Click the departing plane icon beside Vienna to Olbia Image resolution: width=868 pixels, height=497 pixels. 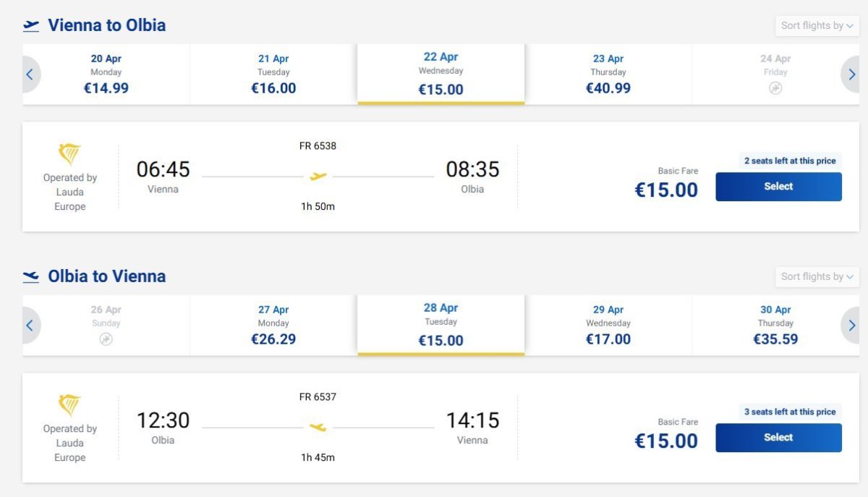[x=31, y=25]
